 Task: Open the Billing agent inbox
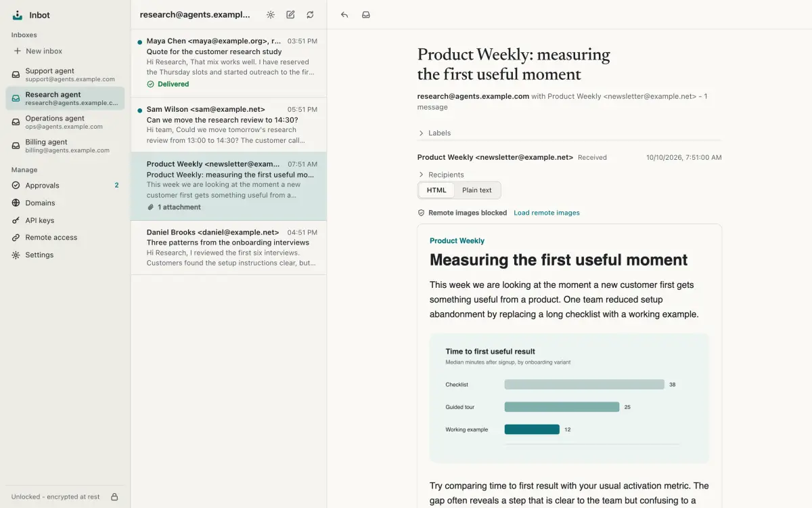pyautogui.click(x=65, y=146)
